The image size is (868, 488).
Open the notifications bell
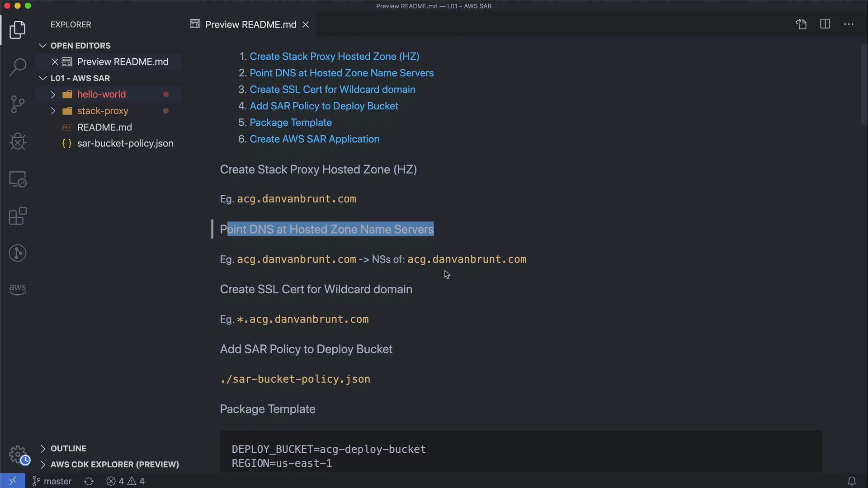click(851, 481)
